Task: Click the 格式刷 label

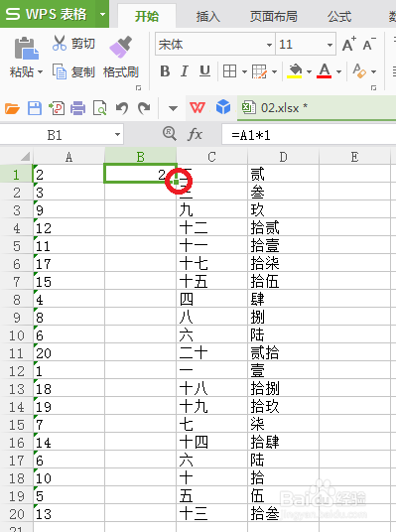Action: [x=121, y=71]
